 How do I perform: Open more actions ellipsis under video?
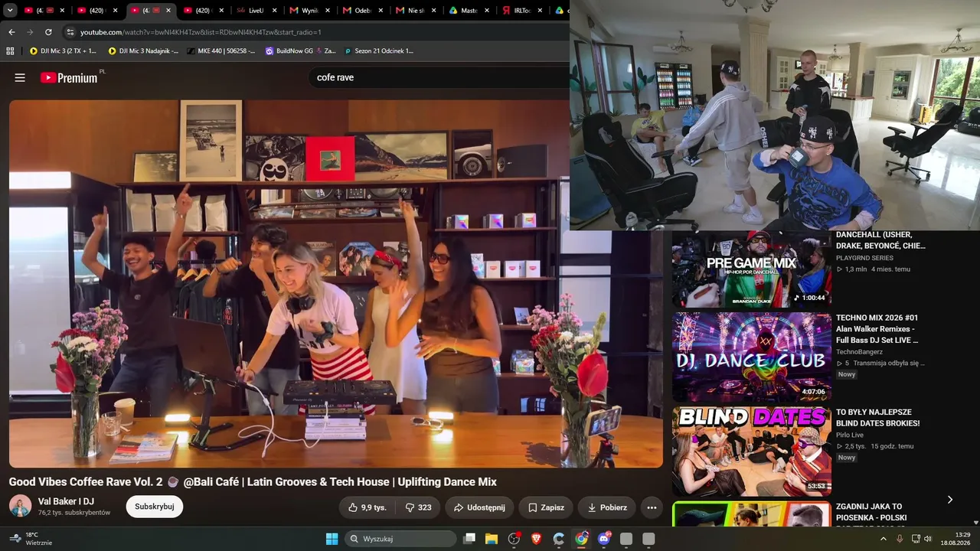[x=652, y=507]
